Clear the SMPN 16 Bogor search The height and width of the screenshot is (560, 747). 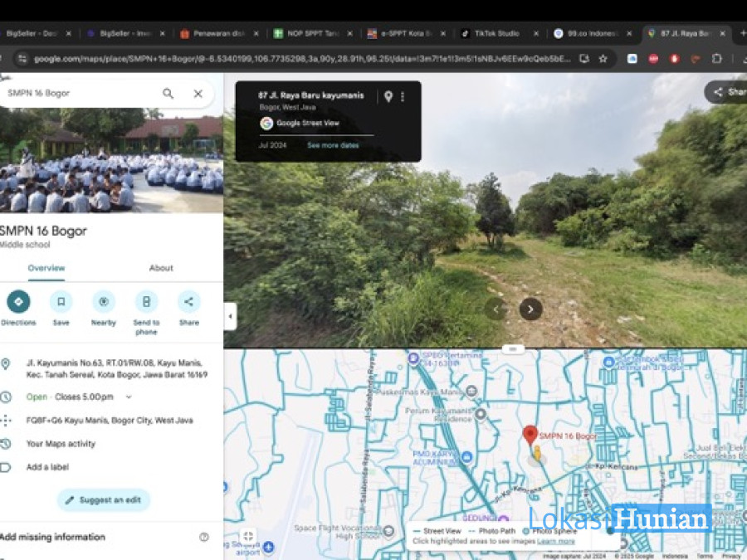(198, 93)
